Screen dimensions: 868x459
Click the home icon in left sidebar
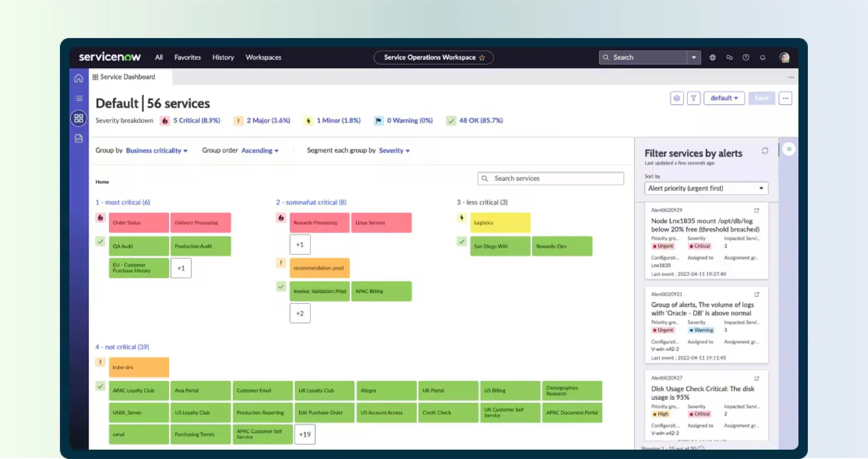point(79,79)
